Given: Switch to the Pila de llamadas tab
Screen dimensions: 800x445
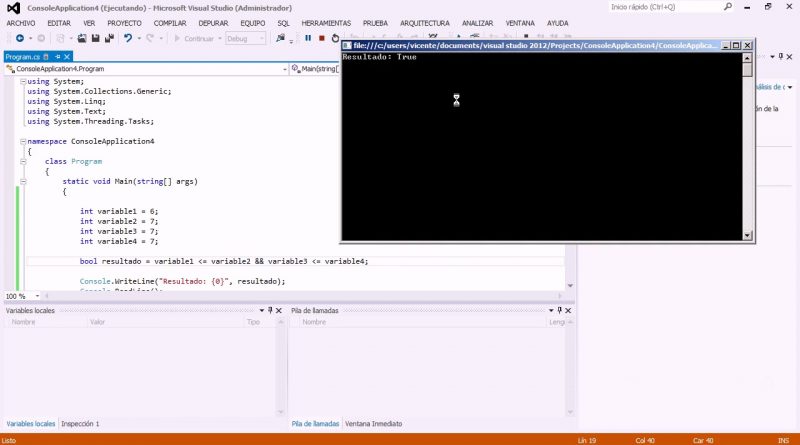Looking at the screenshot, I should click(315, 424).
